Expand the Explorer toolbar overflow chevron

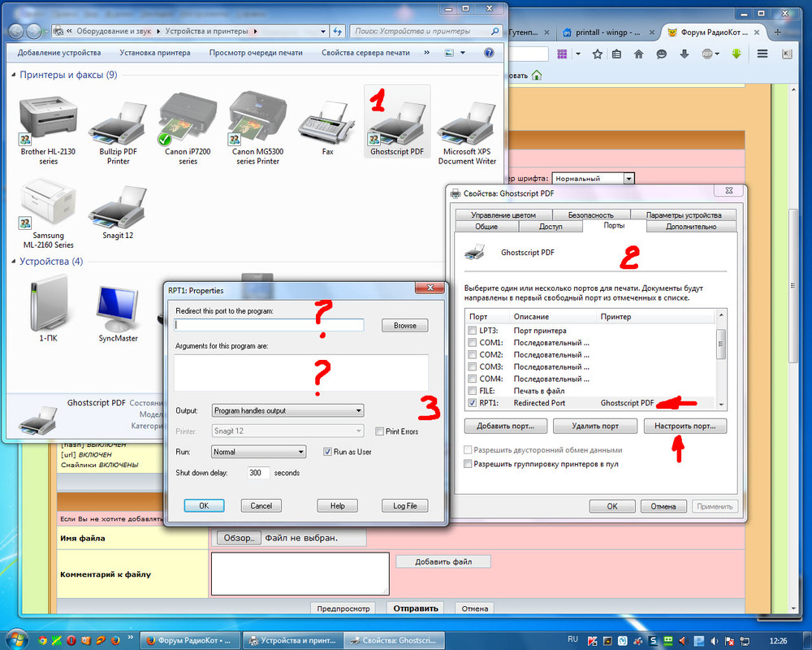(x=427, y=52)
